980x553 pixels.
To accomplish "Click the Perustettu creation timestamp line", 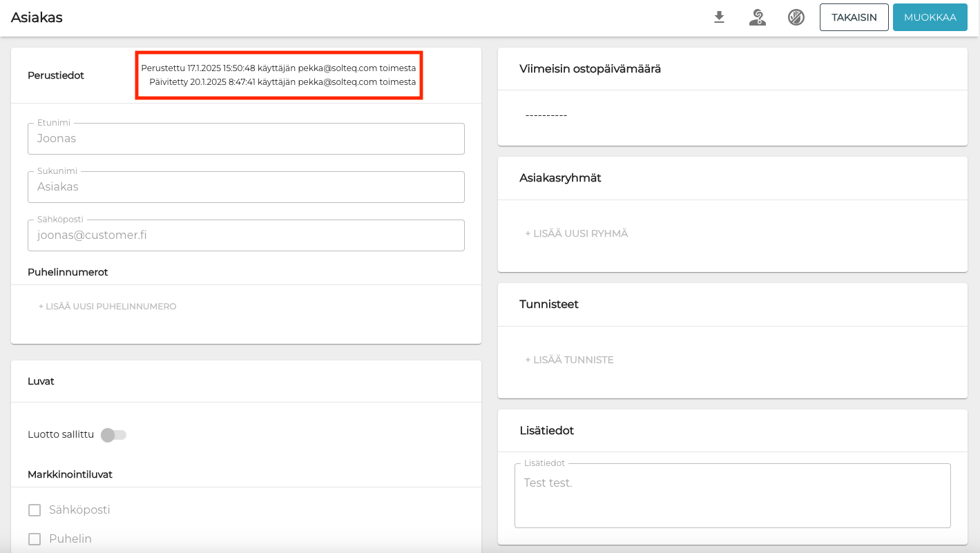I will pos(278,68).
